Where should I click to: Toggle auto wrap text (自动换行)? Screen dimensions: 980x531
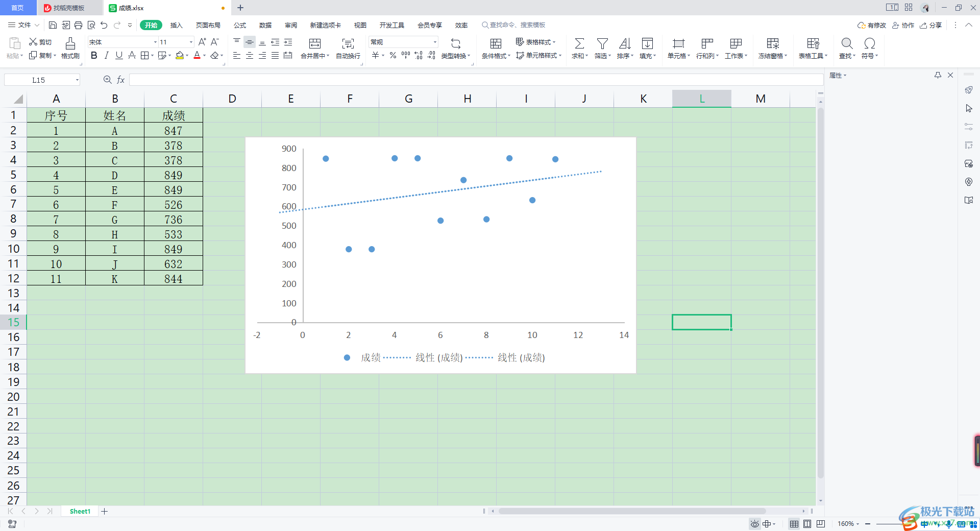pos(348,48)
